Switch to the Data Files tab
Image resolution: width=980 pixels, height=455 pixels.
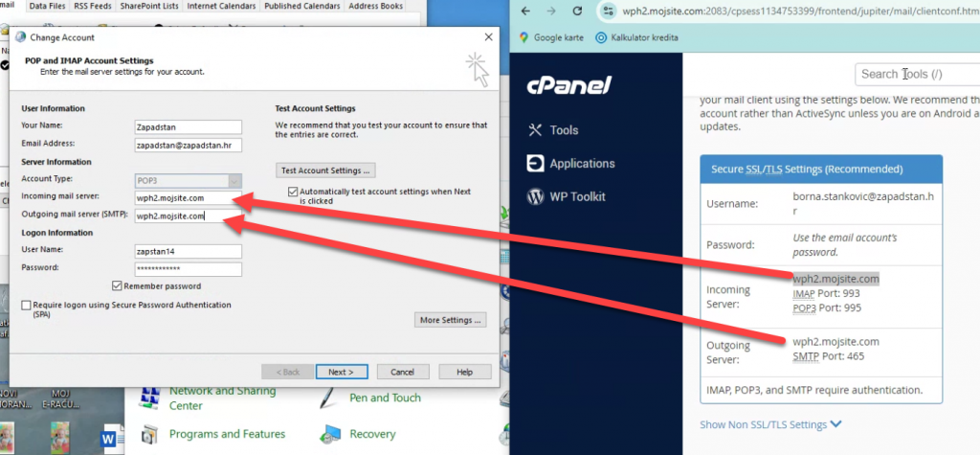click(48, 7)
